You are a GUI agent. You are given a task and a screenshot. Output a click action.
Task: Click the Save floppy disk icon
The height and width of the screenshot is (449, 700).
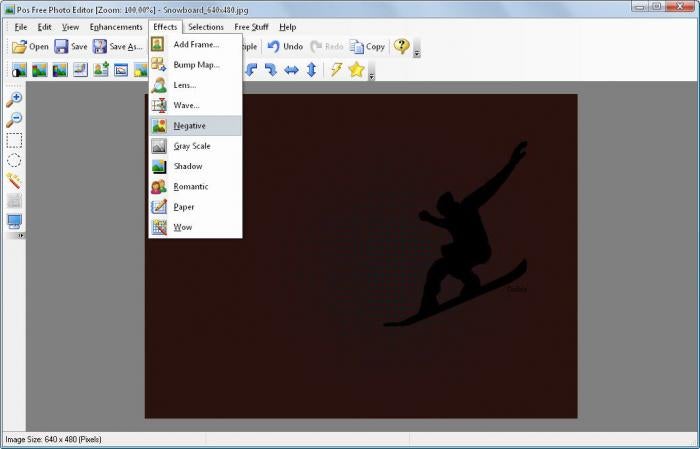coord(61,46)
